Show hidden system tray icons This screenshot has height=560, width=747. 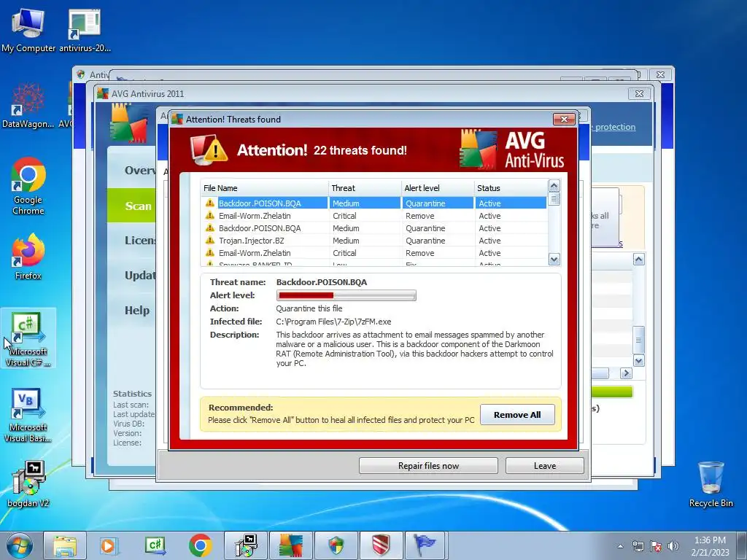click(620, 546)
